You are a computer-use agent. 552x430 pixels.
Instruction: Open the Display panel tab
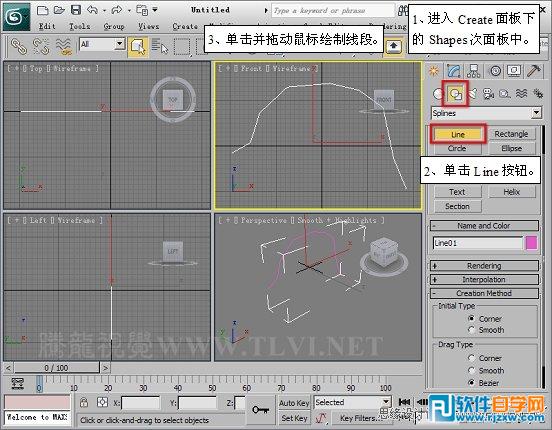pos(514,71)
